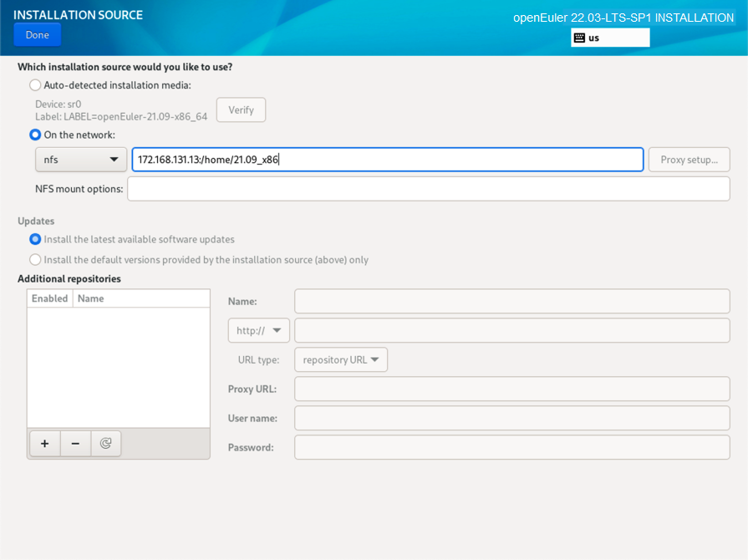Remove repository with minus button
The image size is (748, 560).
(75, 444)
